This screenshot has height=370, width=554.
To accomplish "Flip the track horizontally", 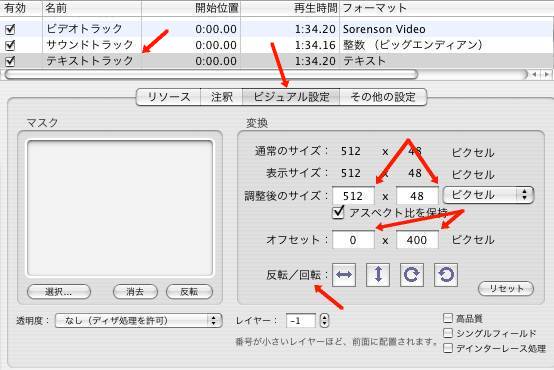I will (x=344, y=275).
